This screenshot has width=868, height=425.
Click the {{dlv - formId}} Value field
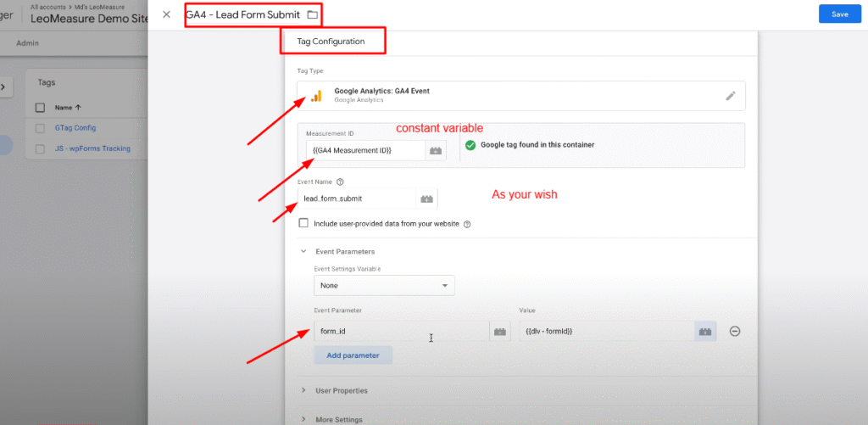coord(606,332)
